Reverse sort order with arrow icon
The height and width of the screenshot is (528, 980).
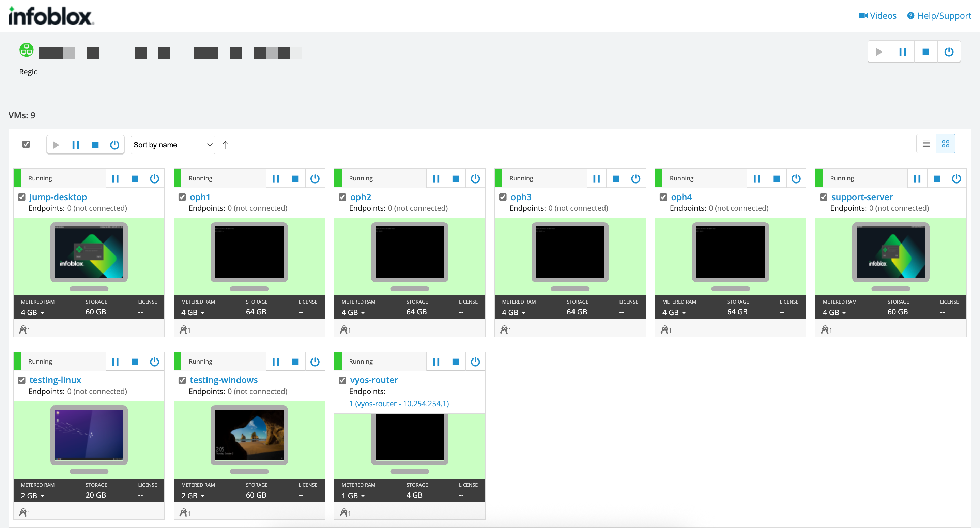[226, 145]
